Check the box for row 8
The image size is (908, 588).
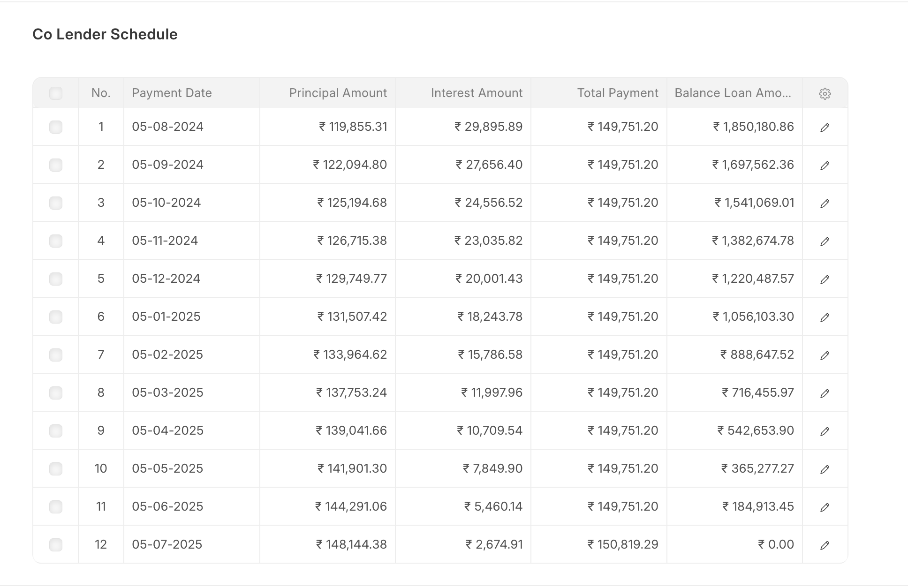(x=56, y=392)
